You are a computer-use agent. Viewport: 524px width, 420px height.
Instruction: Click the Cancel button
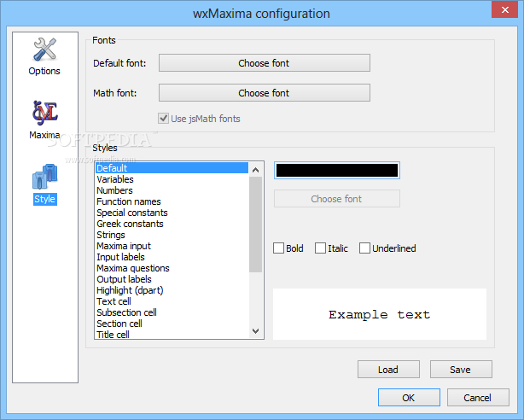tap(478, 397)
